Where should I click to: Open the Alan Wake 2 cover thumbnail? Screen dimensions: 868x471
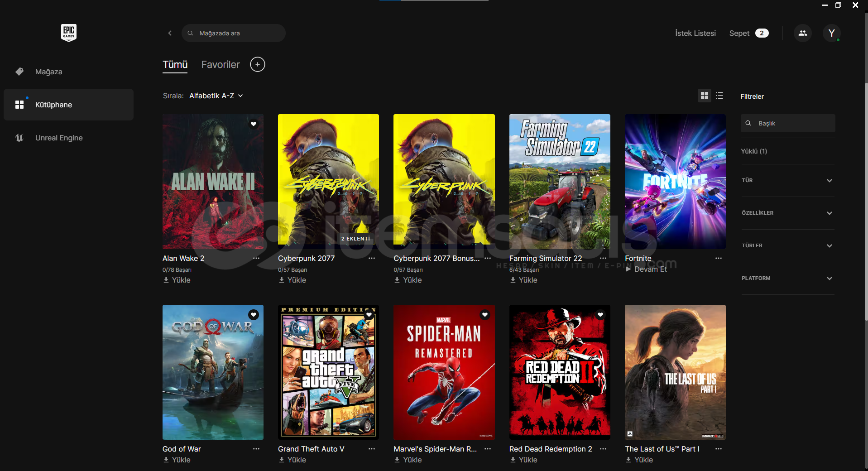click(x=213, y=181)
